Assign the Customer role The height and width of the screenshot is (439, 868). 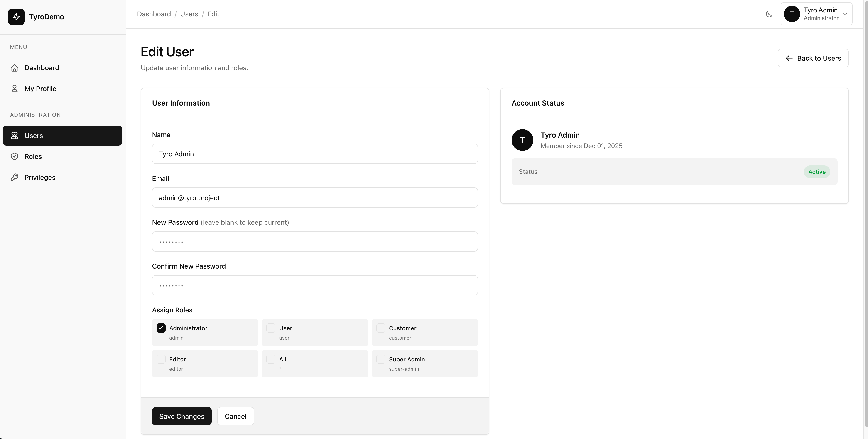click(x=381, y=327)
